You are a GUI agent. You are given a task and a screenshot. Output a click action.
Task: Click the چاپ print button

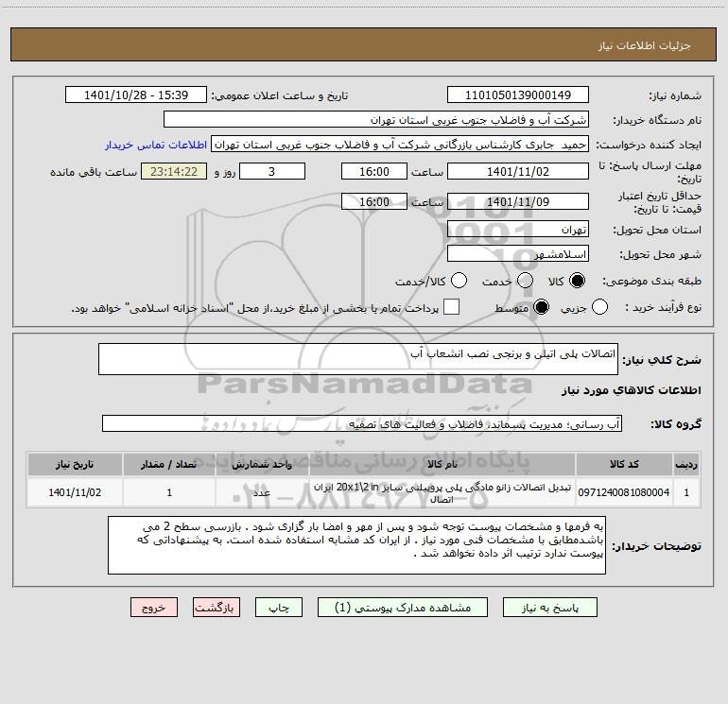pyautogui.click(x=279, y=608)
